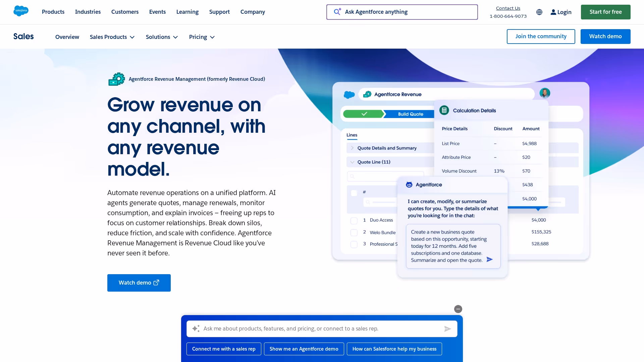The height and width of the screenshot is (362, 644).
Task: Click the Salesforce cloud logo
Action: (21, 11)
